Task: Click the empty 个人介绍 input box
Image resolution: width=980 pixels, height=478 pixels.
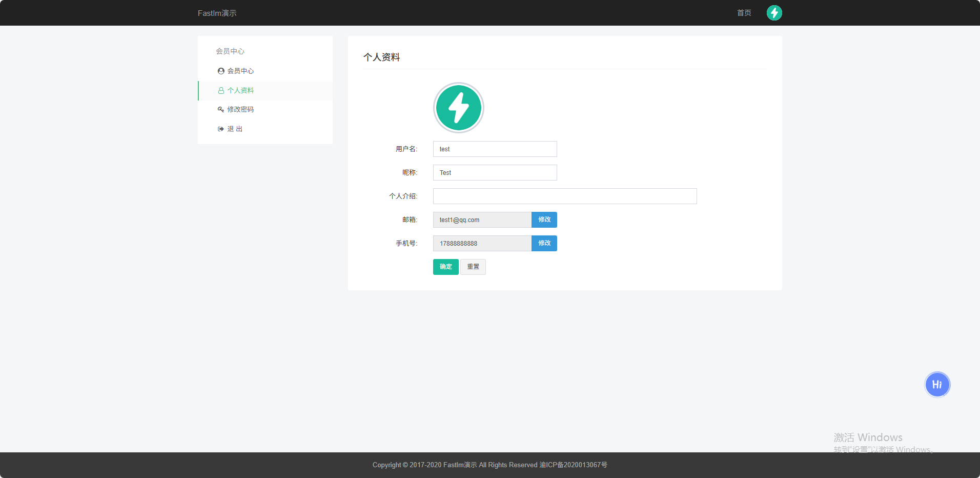Action: (x=564, y=196)
